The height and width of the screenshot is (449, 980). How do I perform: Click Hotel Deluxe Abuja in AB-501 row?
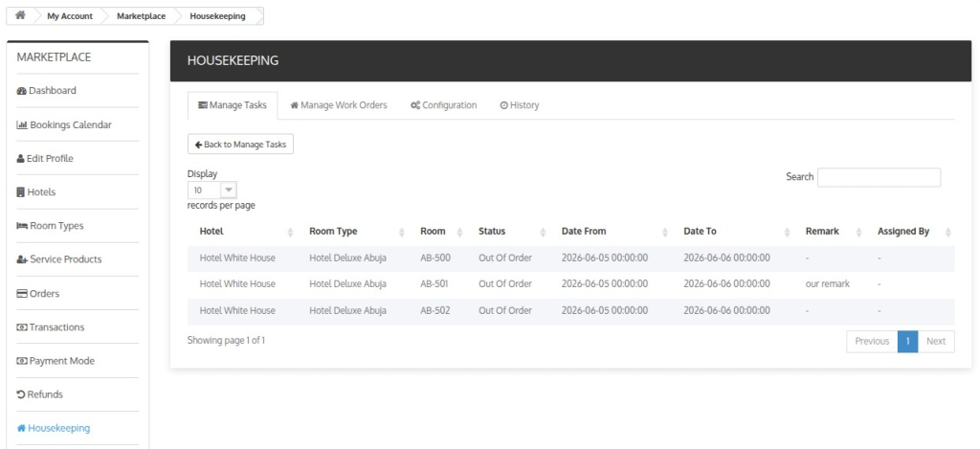[347, 284]
